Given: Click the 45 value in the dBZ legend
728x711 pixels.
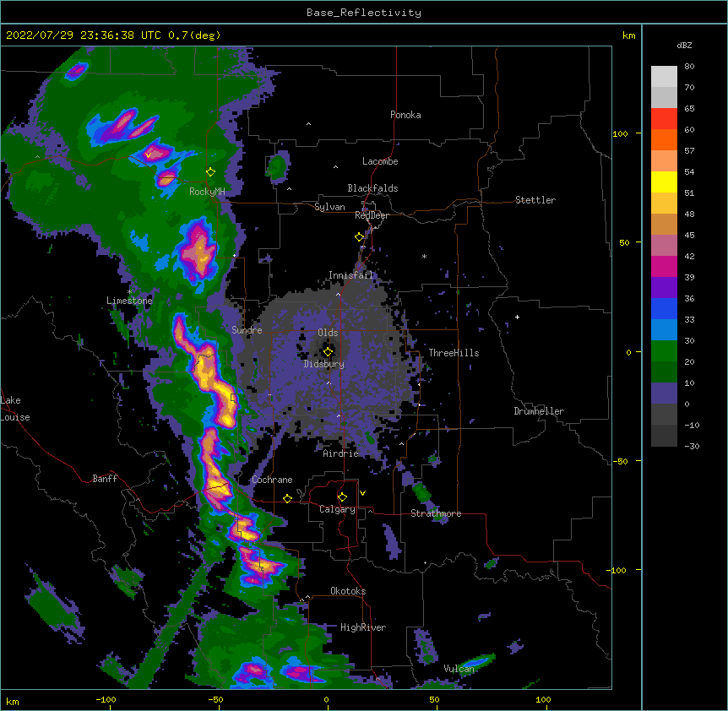Looking at the screenshot, I should [x=689, y=236].
